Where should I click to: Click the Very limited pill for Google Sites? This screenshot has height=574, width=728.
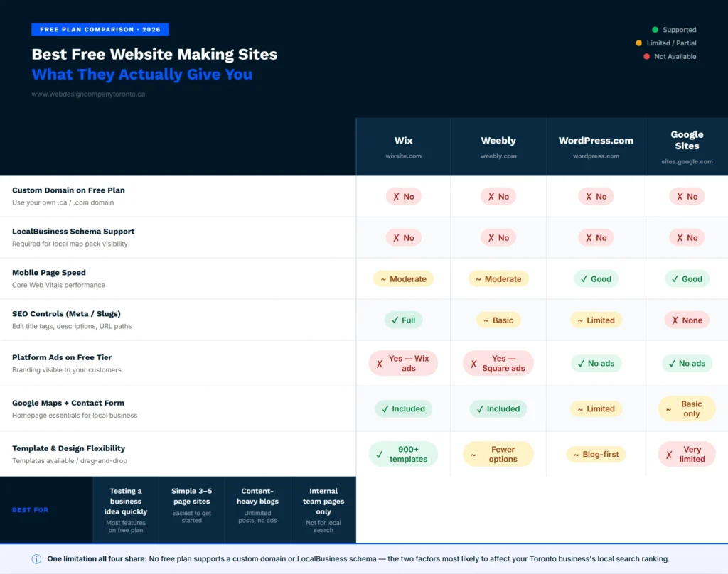pos(687,454)
